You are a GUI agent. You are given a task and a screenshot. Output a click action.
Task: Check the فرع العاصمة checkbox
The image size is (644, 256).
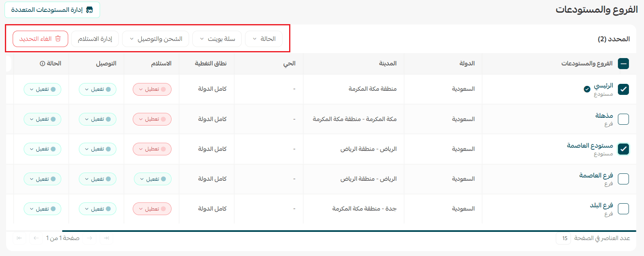point(623,179)
